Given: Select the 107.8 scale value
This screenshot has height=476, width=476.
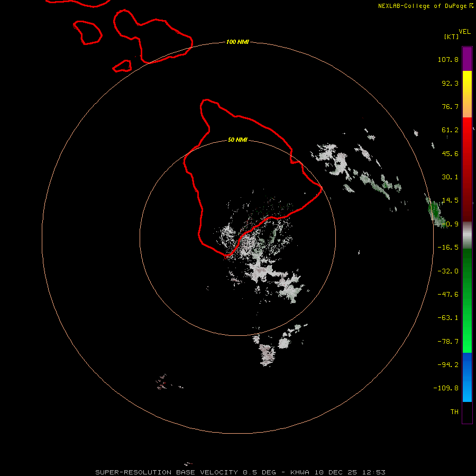Looking at the screenshot, I should point(448,59).
